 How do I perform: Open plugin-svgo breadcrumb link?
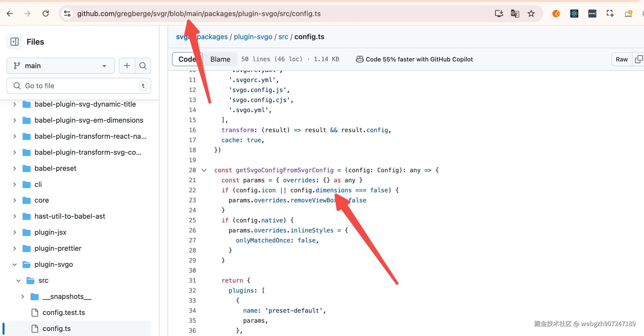[253, 37]
